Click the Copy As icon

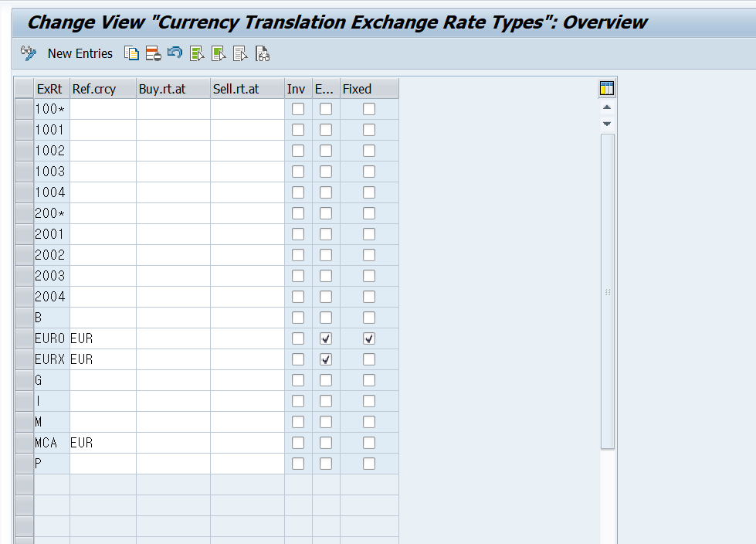[131, 53]
